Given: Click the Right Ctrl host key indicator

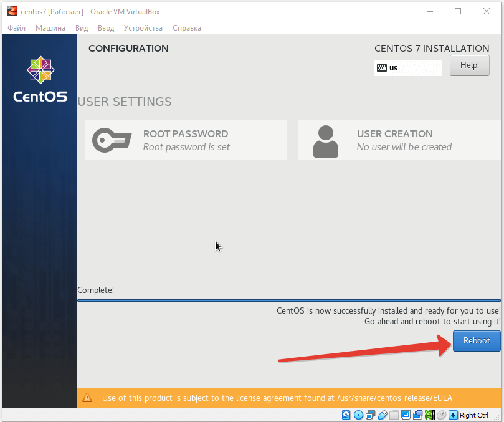Looking at the screenshot, I should tap(473, 415).
